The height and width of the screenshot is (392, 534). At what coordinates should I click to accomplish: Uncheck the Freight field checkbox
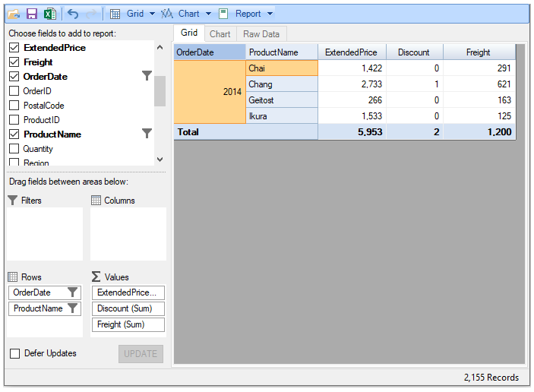[x=14, y=62]
